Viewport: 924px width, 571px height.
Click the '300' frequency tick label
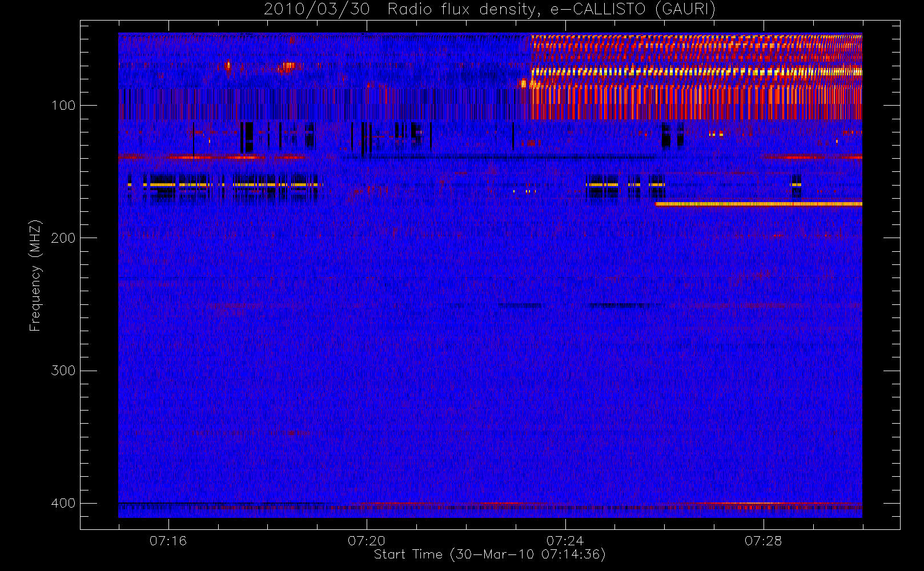click(63, 371)
